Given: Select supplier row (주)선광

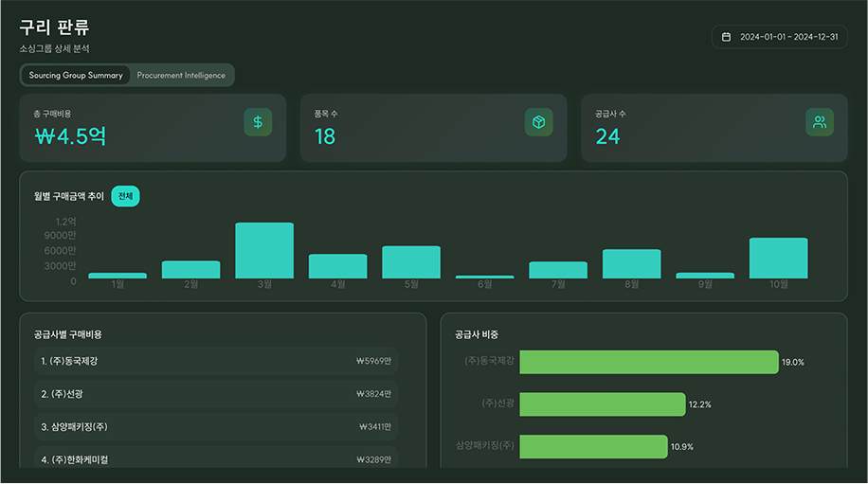Looking at the screenshot, I should coord(216,394).
